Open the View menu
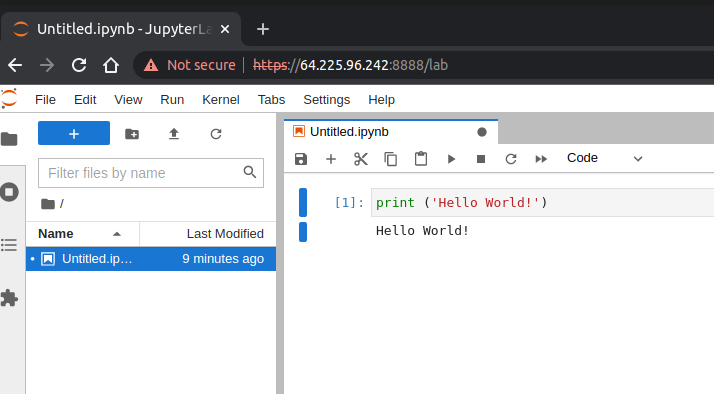The image size is (714, 394). pyautogui.click(x=128, y=100)
